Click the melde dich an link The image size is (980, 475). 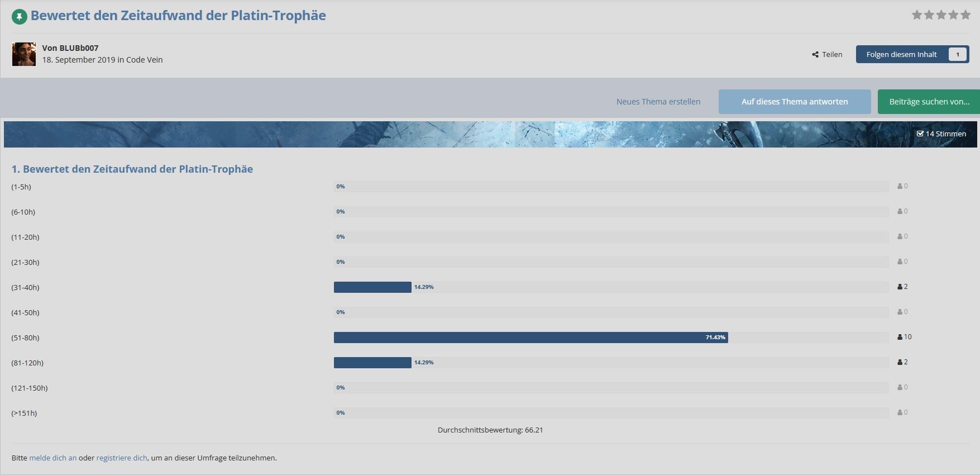click(x=53, y=458)
